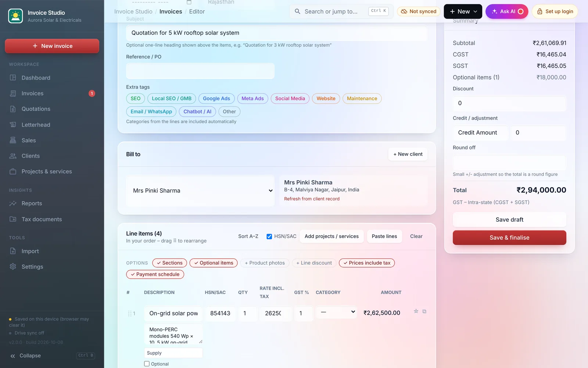The width and height of the screenshot is (588, 368).
Task: Open Invoices in the sidebar menu
Action: click(52, 93)
